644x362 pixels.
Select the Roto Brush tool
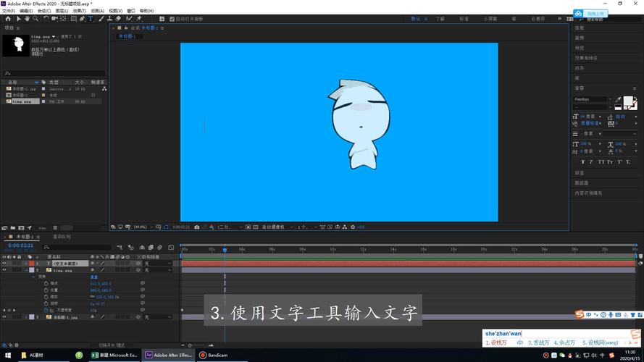pyautogui.click(x=129, y=19)
